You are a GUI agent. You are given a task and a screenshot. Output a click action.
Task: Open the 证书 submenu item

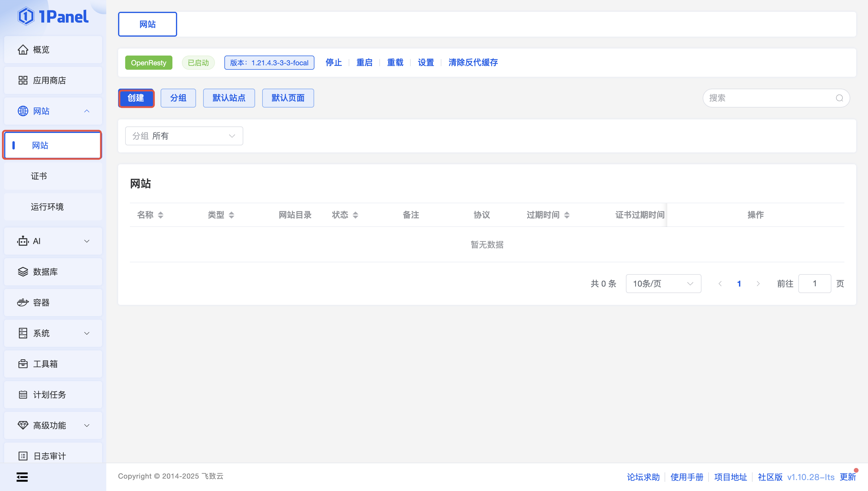53,176
